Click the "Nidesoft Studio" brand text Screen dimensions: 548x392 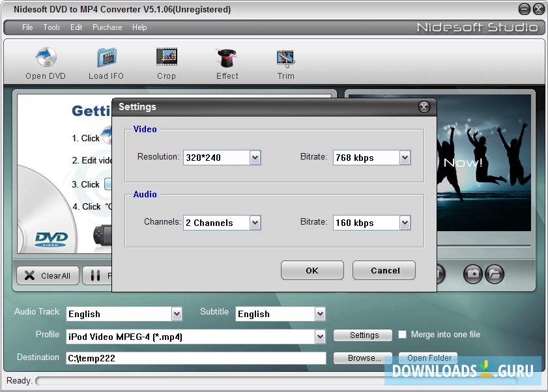(477, 27)
